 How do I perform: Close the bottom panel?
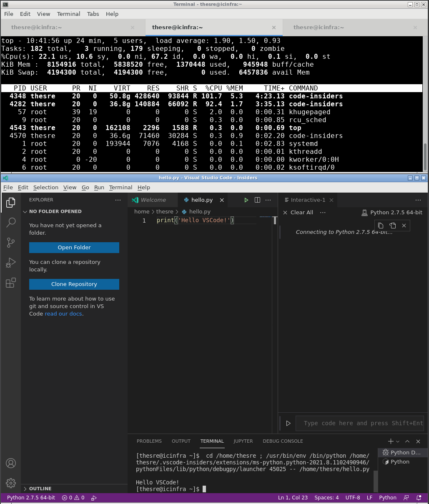418,441
